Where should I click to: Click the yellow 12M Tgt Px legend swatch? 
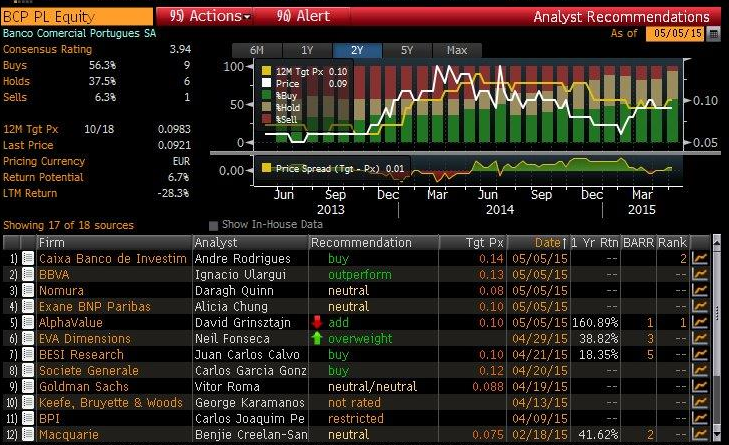click(x=266, y=71)
